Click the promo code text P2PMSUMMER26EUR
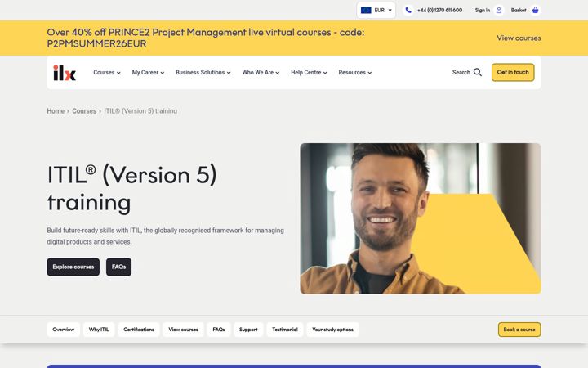This screenshot has width=588, height=368. pos(96,43)
